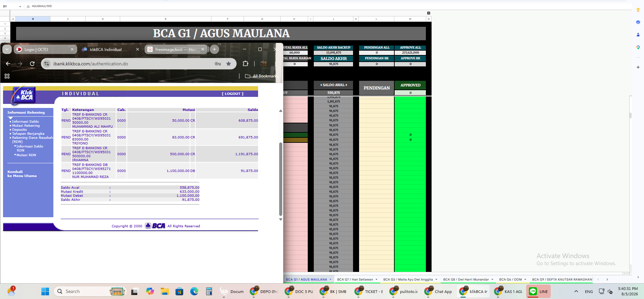Open Microsoft Store from the taskbar
This screenshot has width=644, height=299.
tap(179, 291)
